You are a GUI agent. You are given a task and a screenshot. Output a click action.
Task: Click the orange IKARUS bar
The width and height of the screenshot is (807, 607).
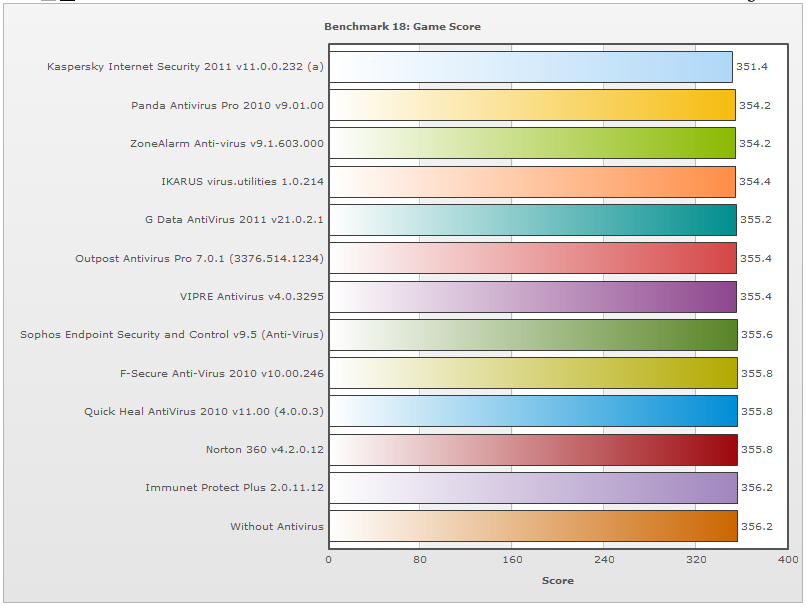pyautogui.click(x=532, y=182)
